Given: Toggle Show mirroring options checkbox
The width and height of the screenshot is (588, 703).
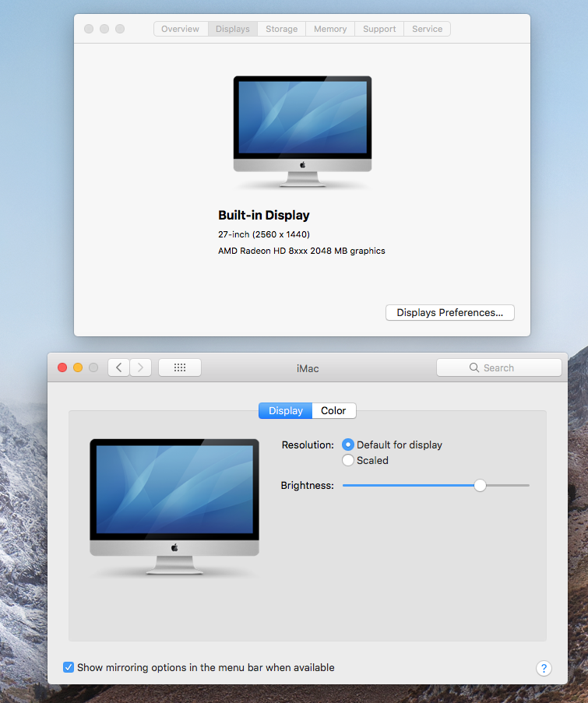Looking at the screenshot, I should [x=69, y=667].
